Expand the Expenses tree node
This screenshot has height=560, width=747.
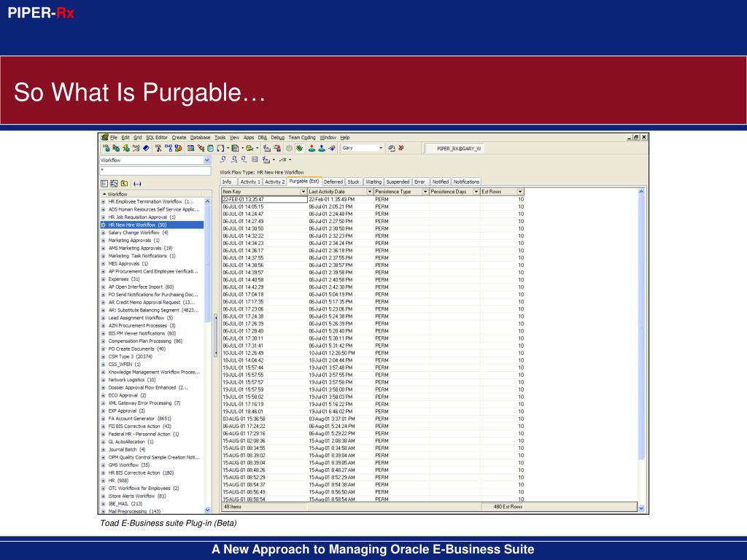tap(104, 279)
